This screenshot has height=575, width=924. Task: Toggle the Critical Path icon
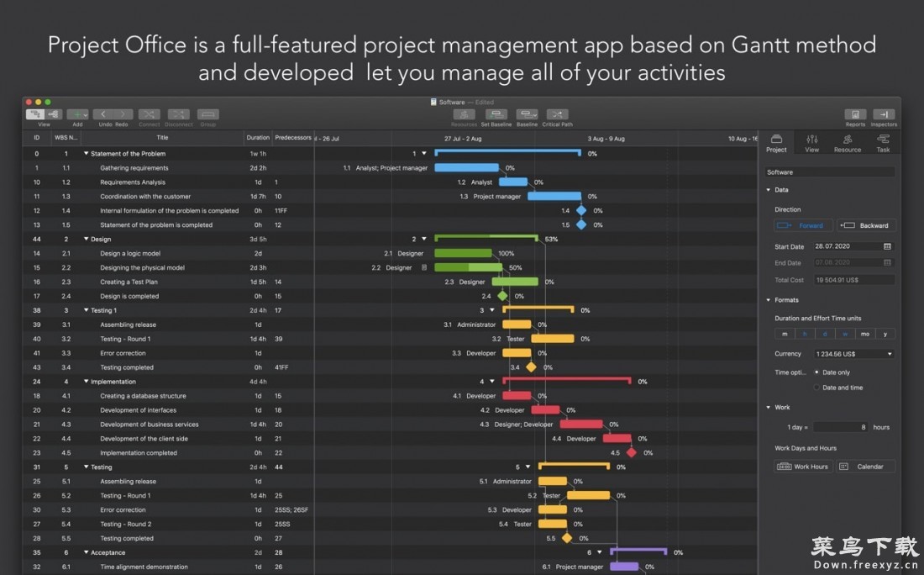click(557, 114)
